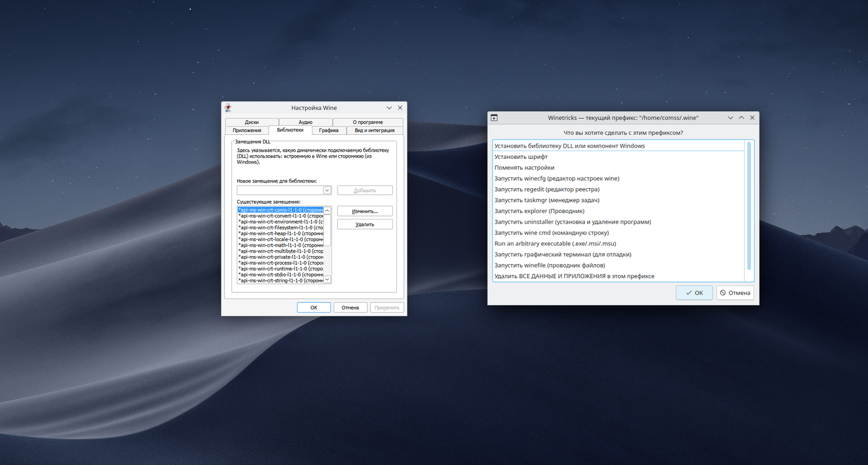868x465 pixels.
Task: Select the api-ms-win-crt-filesystem-l1-1-0 override
Action: (x=280, y=228)
